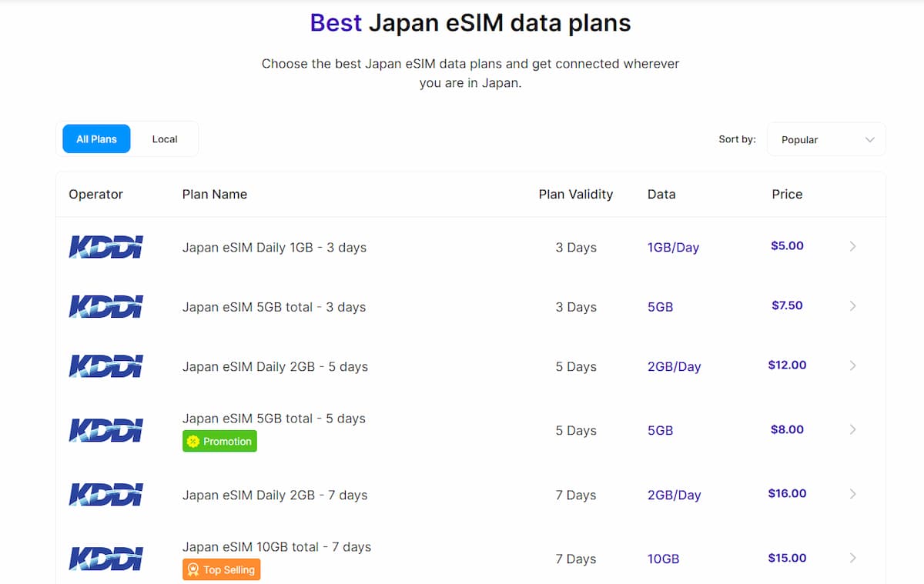The width and height of the screenshot is (924, 584).
Task: Click the KDDI logo beside 10GB total plan
Action: pos(105,557)
